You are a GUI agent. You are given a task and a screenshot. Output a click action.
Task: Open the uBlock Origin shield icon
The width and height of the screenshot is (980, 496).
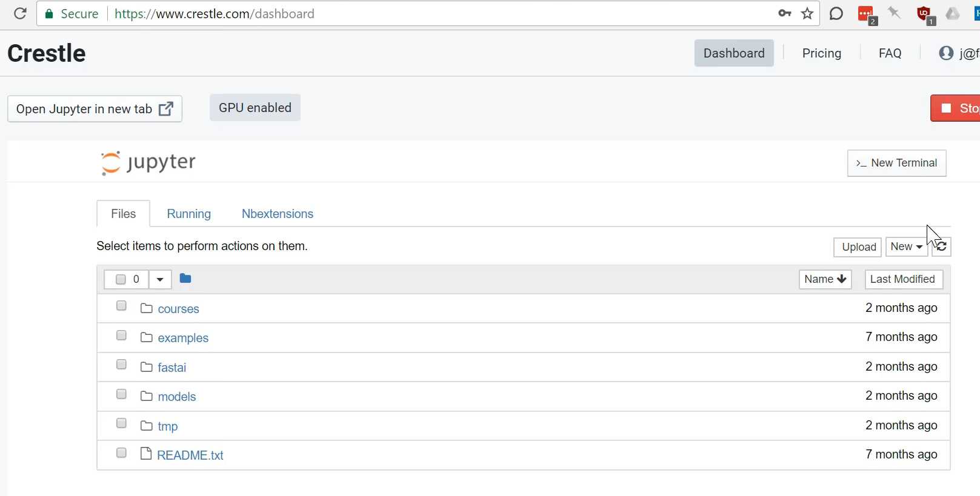pos(924,14)
